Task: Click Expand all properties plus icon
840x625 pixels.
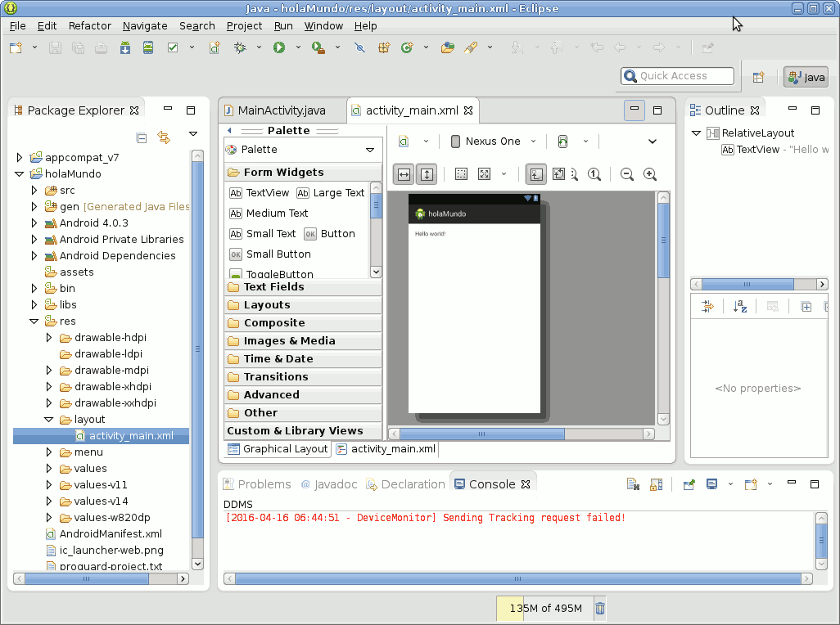Action: pyautogui.click(x=806, y=307)
